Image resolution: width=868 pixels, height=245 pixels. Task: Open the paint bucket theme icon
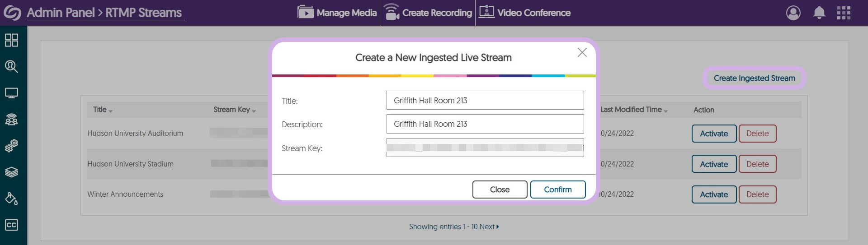pyautogui.click(x=11, y=199)
